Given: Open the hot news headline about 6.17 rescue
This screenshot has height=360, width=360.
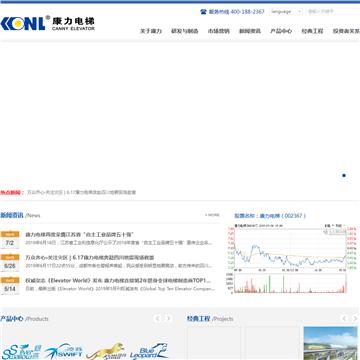Looking at the screenshot, I should click(81, 192).
